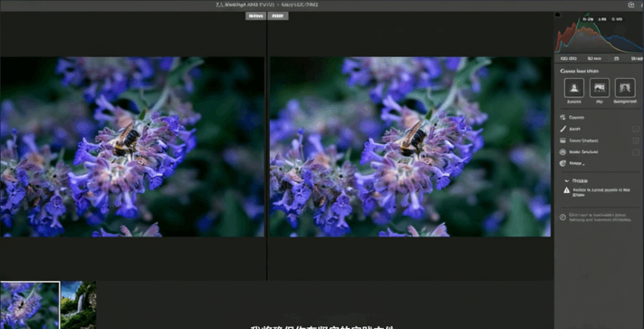The width and height of the screenshot is (644, 329).
Task: Collapse the People section chevron
Action: click(x=567, y=180)
